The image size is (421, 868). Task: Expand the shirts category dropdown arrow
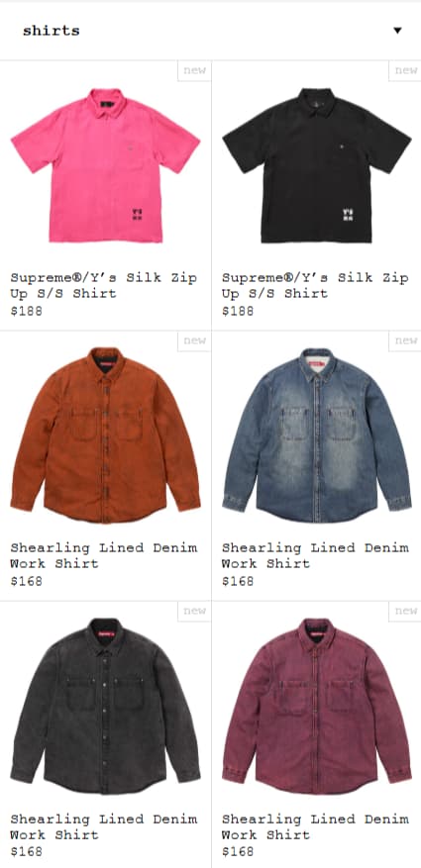397,31
